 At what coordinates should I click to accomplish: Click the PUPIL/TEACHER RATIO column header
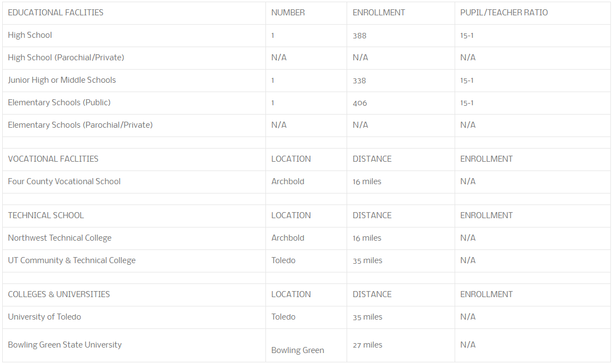504,13
